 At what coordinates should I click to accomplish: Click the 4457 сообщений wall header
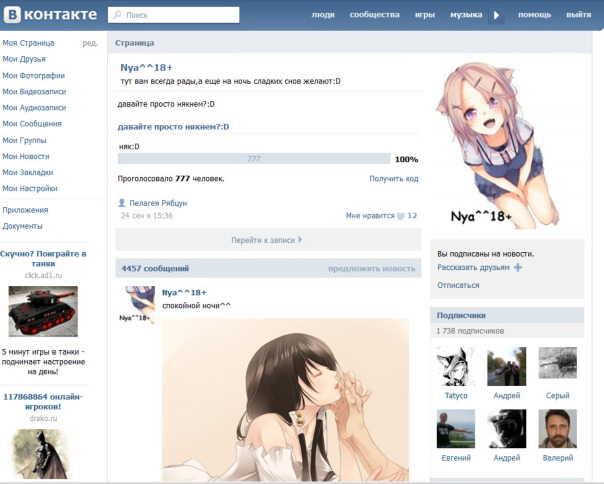click(155, 268)
